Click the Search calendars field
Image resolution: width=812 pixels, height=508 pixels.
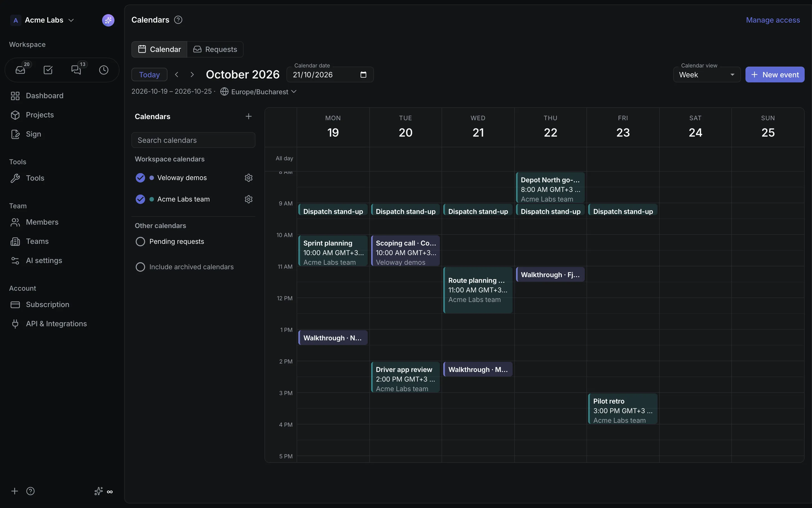[193, 140]
